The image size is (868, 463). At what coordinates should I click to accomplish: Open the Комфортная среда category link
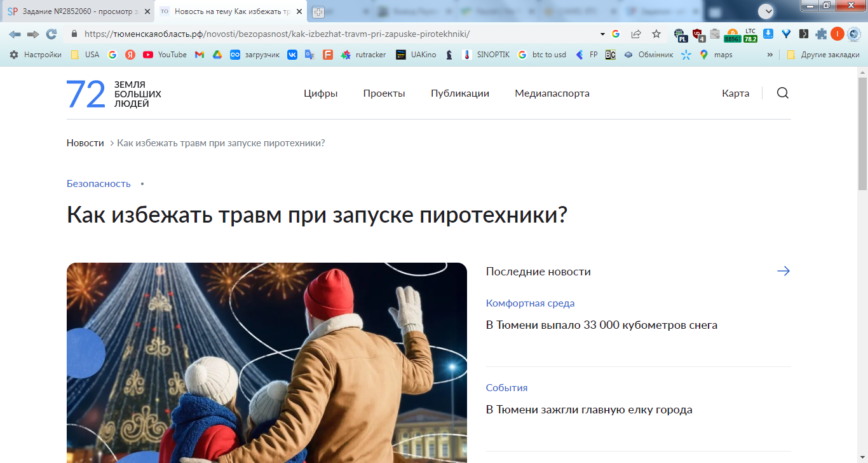pos(531,303)
